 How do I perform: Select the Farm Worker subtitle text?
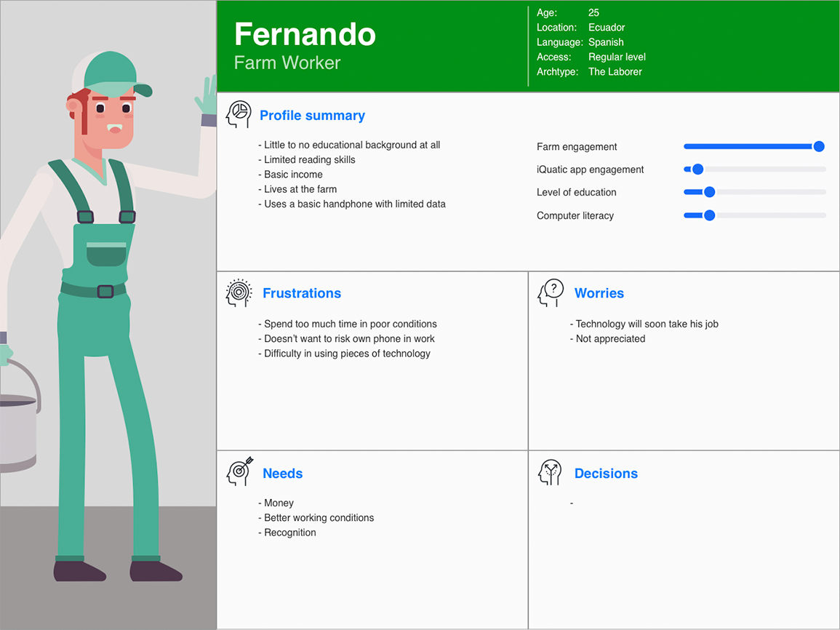(287, 63)
